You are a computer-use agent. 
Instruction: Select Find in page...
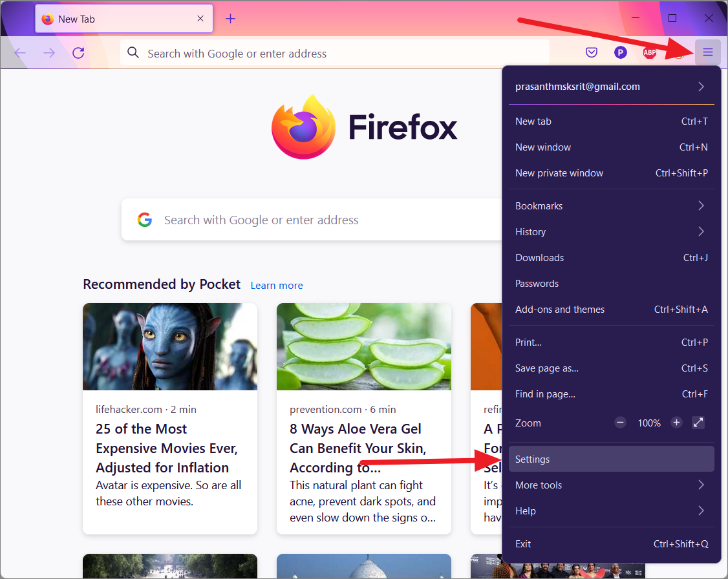click(611, 394)
